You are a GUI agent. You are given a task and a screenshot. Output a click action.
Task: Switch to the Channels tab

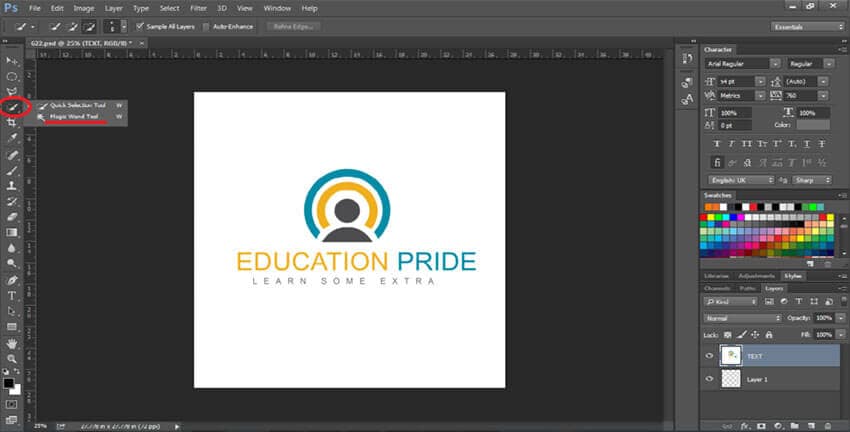pos(717,288)
